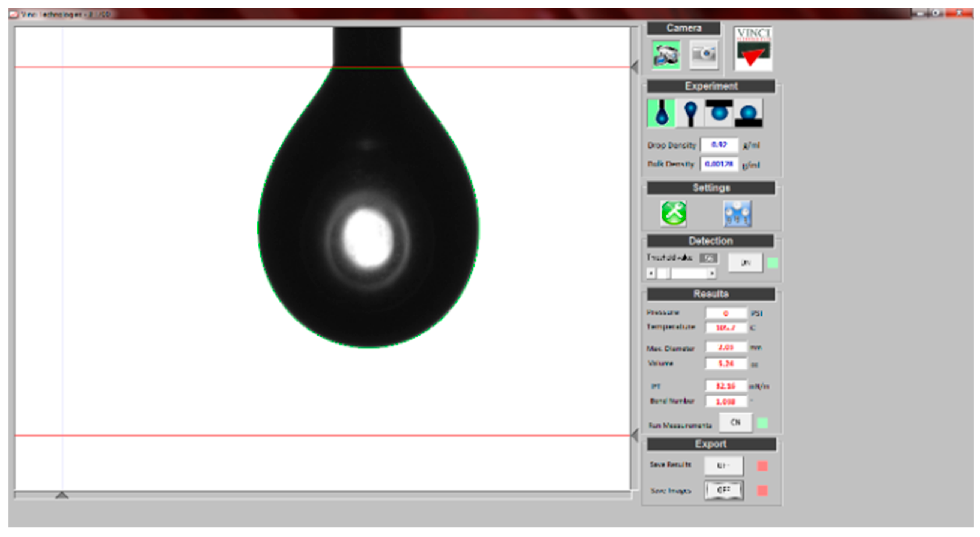
Task: Click threshold slider right arrow
Action: click(712, 273)
